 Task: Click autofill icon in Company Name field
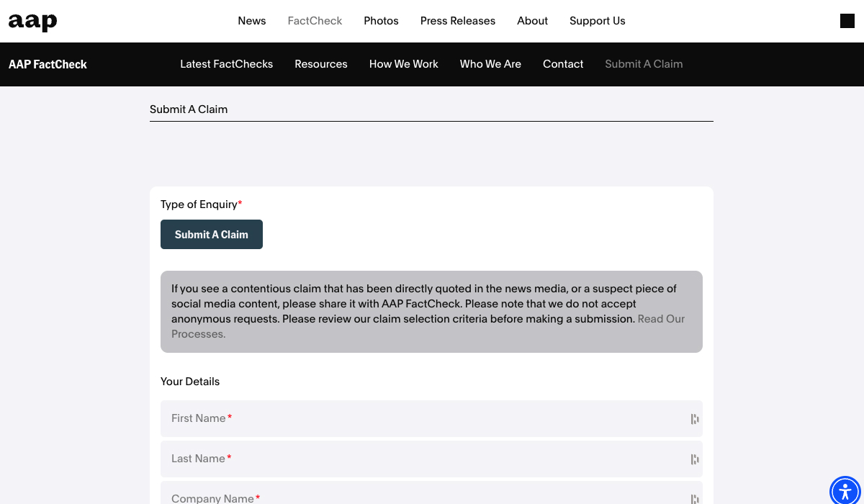click(695, 498)
